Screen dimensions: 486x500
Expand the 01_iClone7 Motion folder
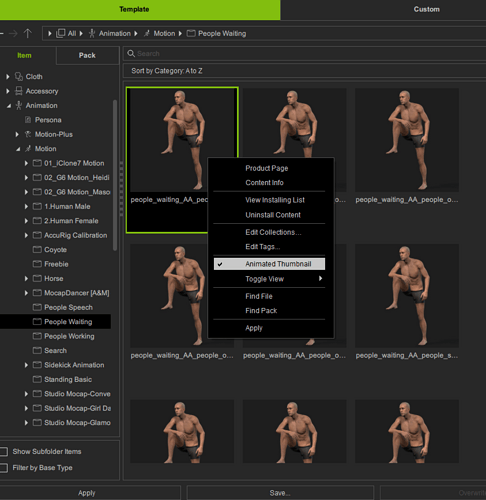point(26,163)
